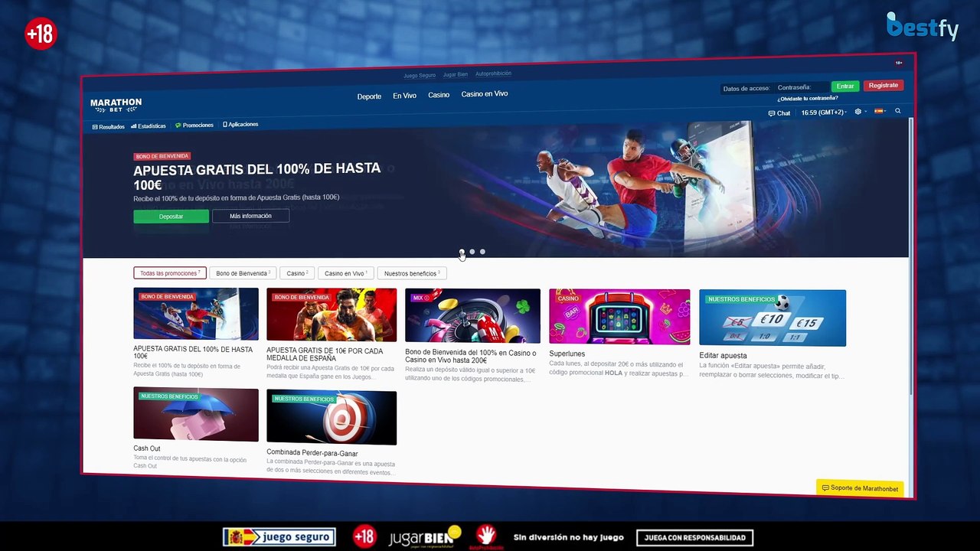Open the Cash Out promotion thumbnail

[196, 414]
